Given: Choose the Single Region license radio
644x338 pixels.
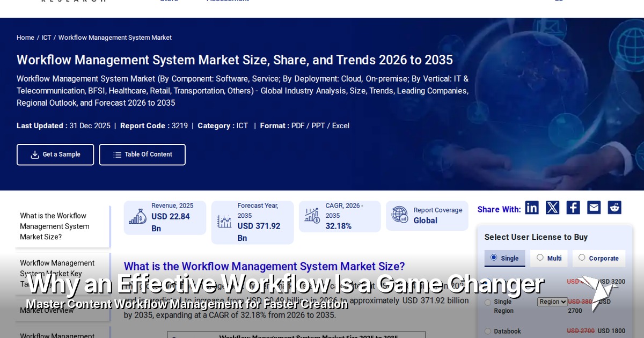Looking at the screenshot, I should [488, 302].
